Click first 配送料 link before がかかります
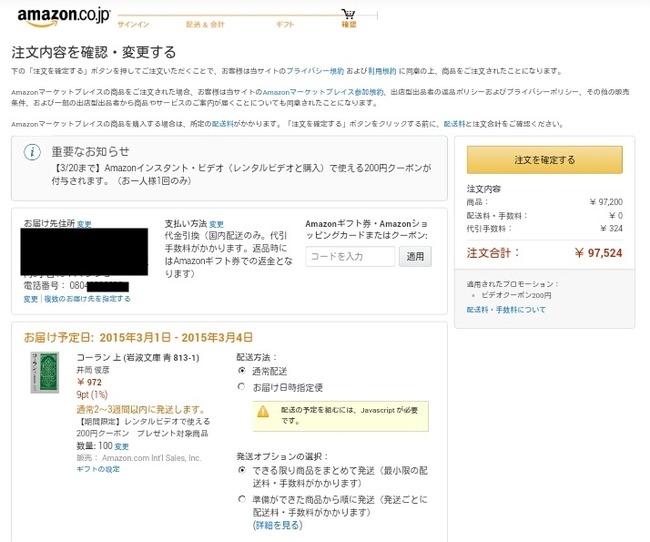The image size is (650, 542). [223, 124]
